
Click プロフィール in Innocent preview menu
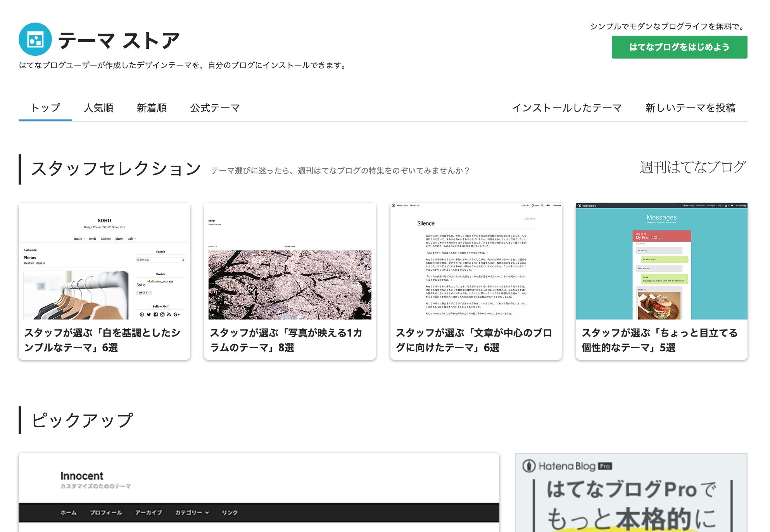(106, 513)
